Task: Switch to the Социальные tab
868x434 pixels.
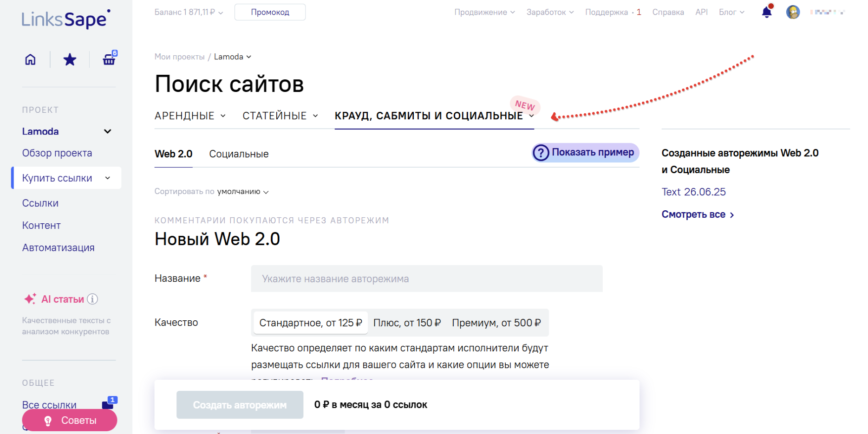Action: (239, 154)
